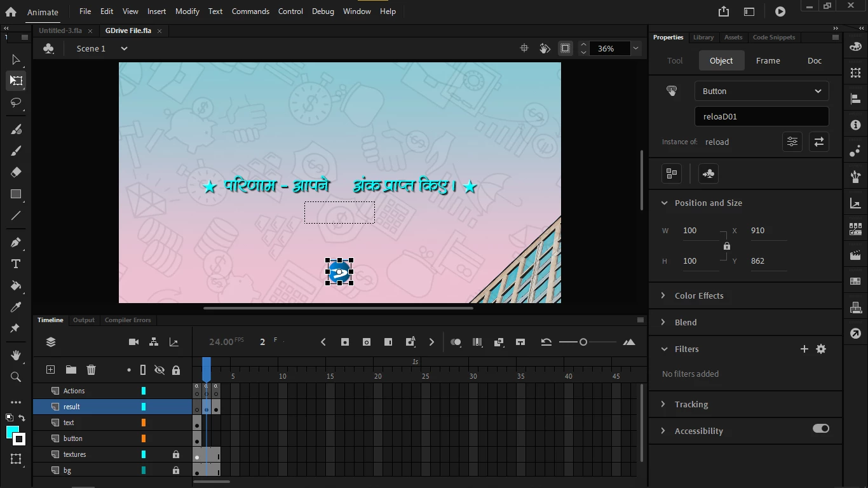The height and width of the screenshot is (488, 868).
Task: Adjust the timeline zoom slider
Action: pyautogui.click(x=583, y=342)
